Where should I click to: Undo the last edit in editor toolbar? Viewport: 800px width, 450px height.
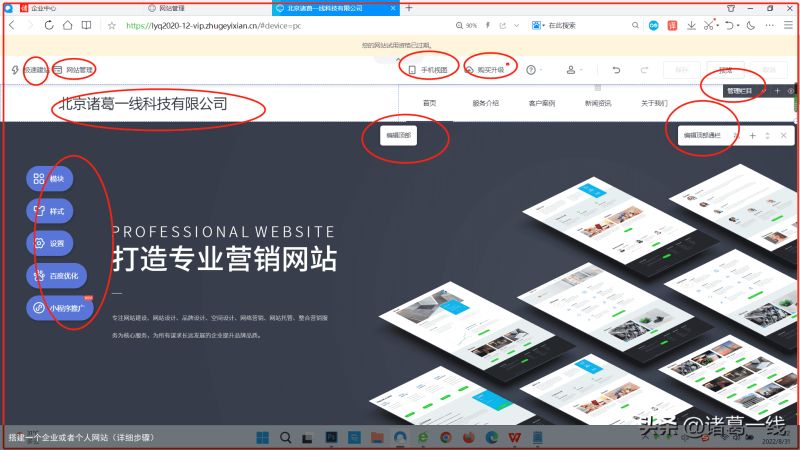616,70
